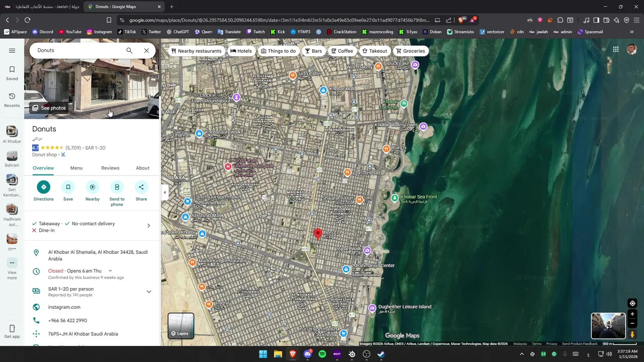Open the instagram.com website link
This screenshot has height=362, width=644.
pyautogui.click(x=64, y=307)
